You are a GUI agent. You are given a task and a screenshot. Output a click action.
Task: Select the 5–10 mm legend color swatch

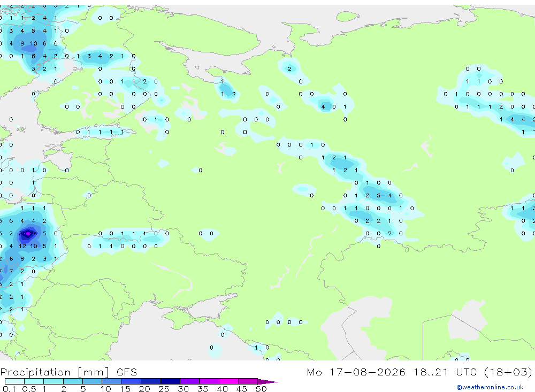92,381
